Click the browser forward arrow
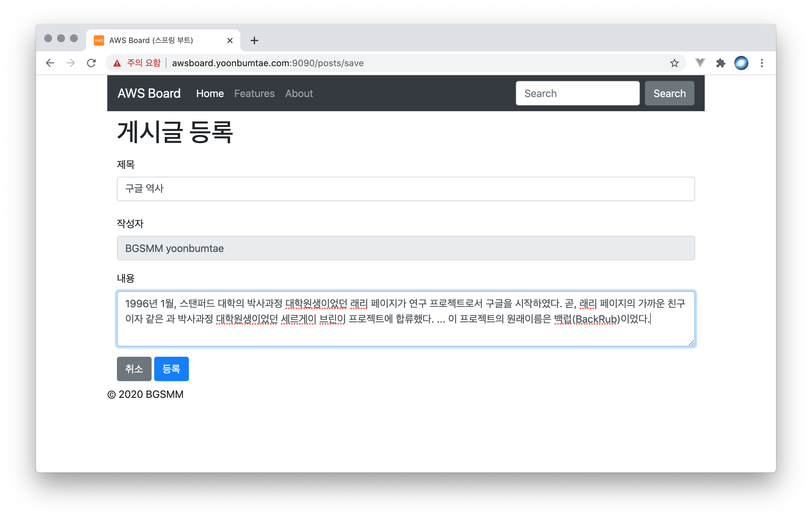 71,63
